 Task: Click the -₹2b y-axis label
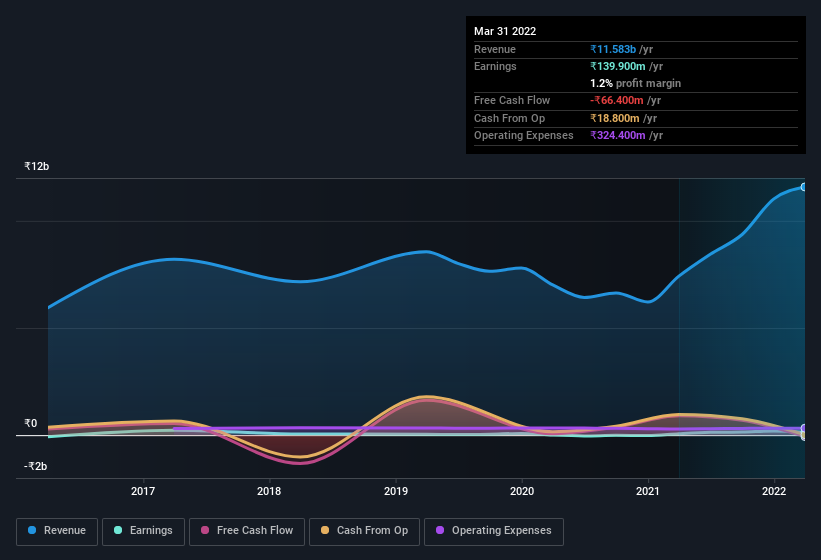click(x=36, y=466)
